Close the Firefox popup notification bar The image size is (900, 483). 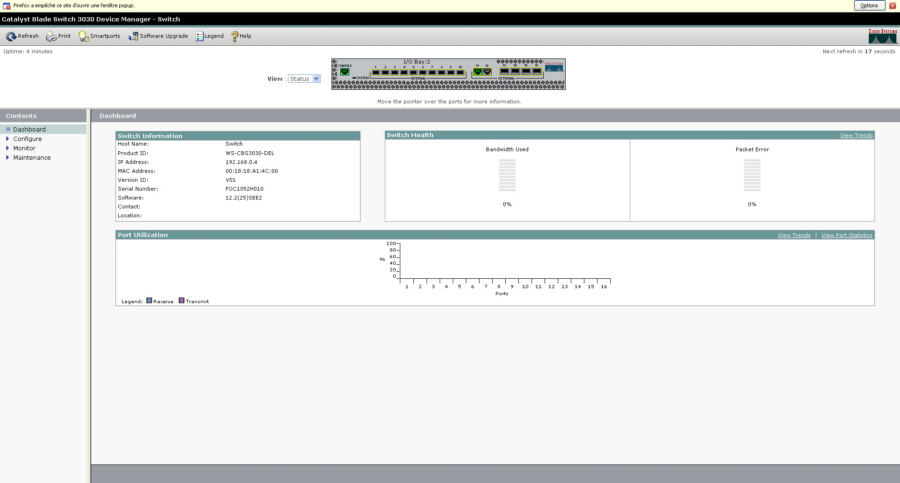coord(893,6)
